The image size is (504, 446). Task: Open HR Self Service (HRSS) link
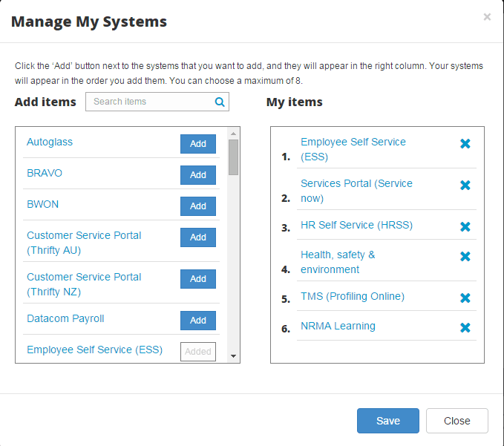[x=356, y=225]
